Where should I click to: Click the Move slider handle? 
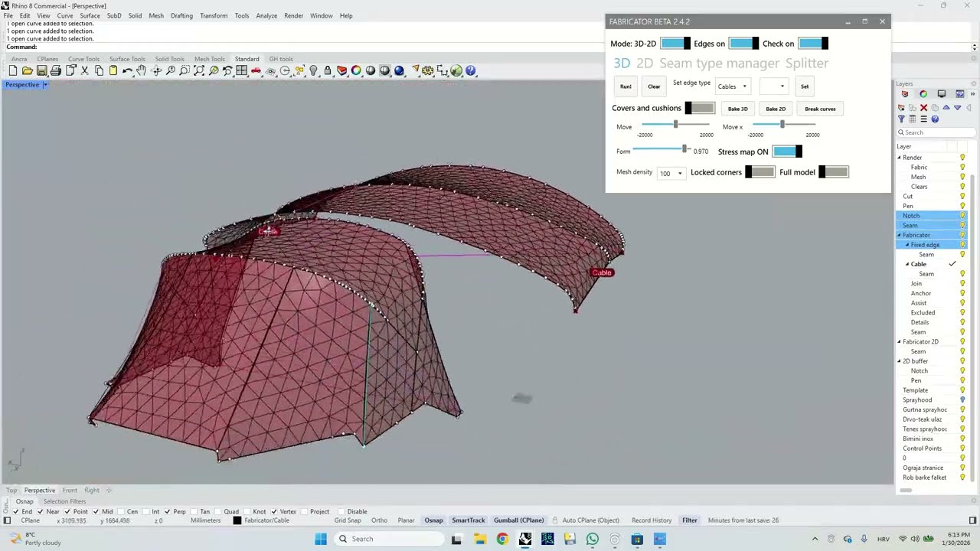[x=675, y=124]
